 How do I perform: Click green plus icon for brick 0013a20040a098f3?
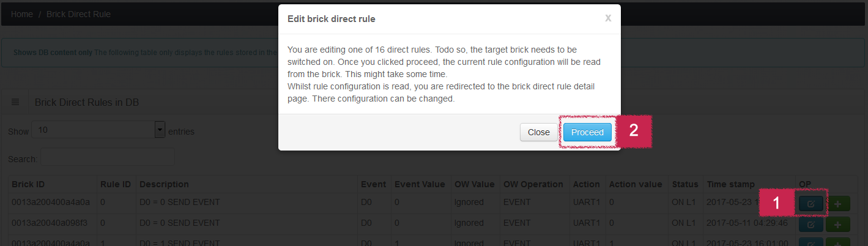(838, 225)
